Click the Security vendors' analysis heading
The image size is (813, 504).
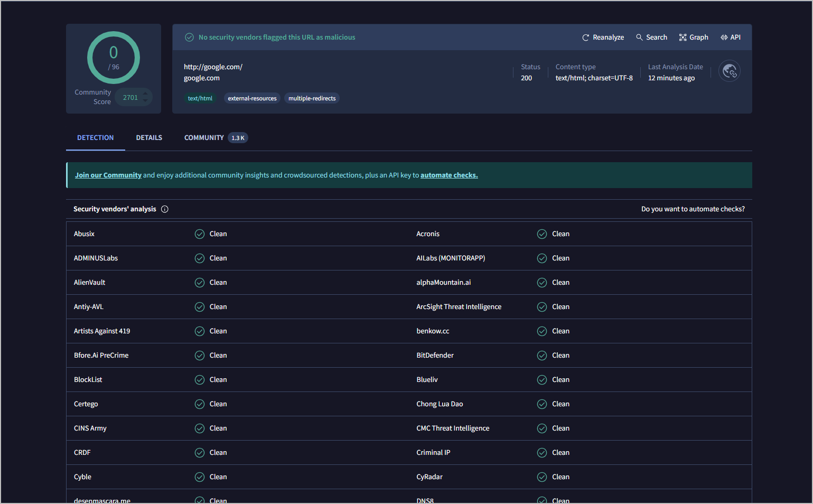[115, 209]
